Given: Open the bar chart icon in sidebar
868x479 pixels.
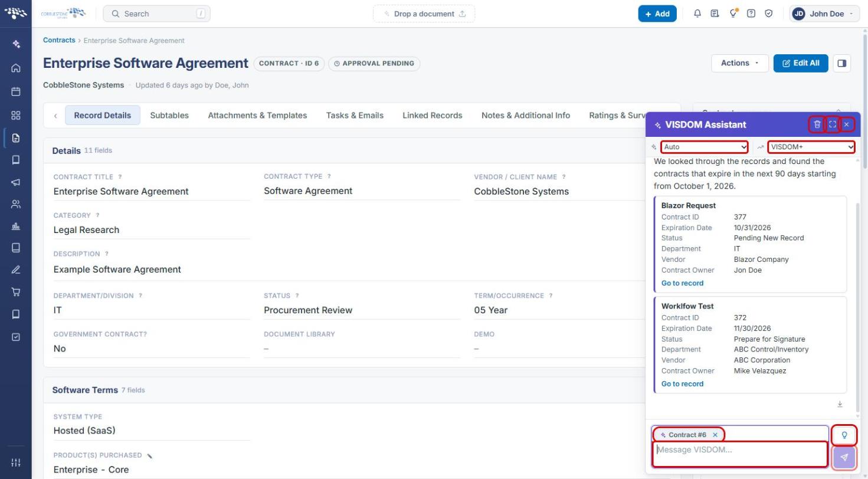Looking at the screenshot, I should point(16,226).
